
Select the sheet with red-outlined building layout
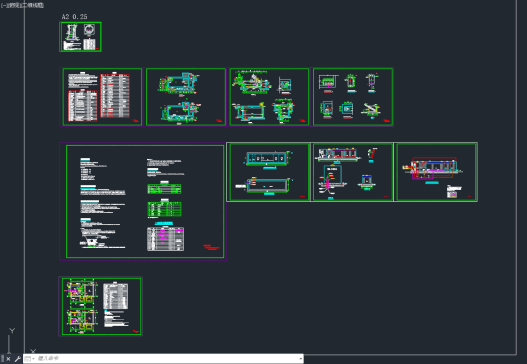click(x=436, y=172)
